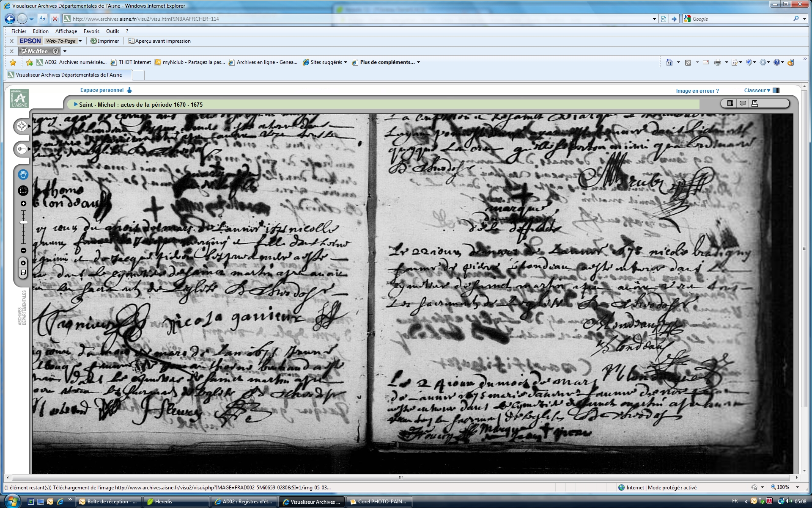This screenshot has height=508, width=812.
Task: Open the notebook panel icon in viewer toolbar
Action: (730, 103)
